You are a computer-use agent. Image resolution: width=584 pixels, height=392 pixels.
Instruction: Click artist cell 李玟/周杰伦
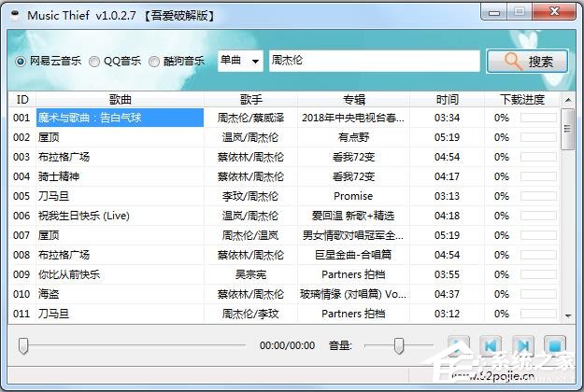click(250, 196)
